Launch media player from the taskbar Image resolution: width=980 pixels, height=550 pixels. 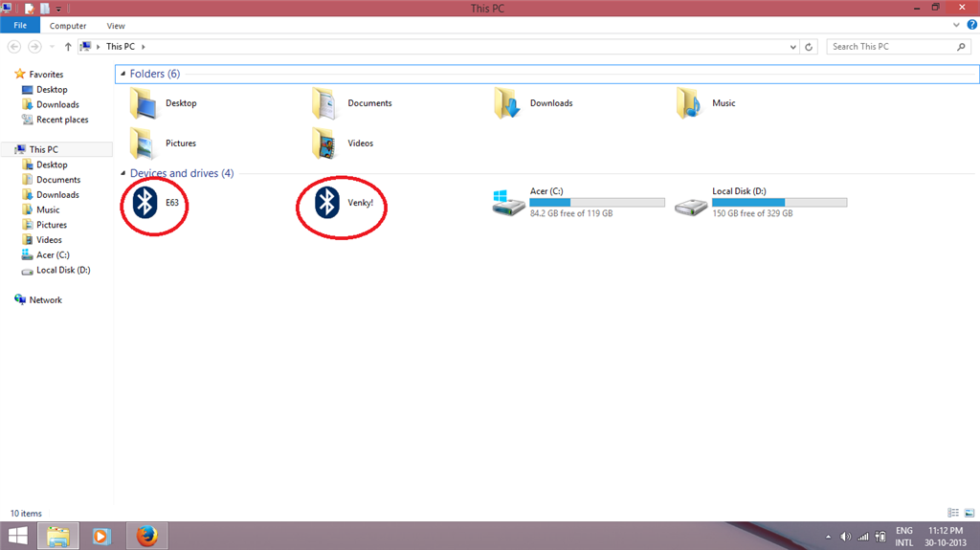click(101, 536)
